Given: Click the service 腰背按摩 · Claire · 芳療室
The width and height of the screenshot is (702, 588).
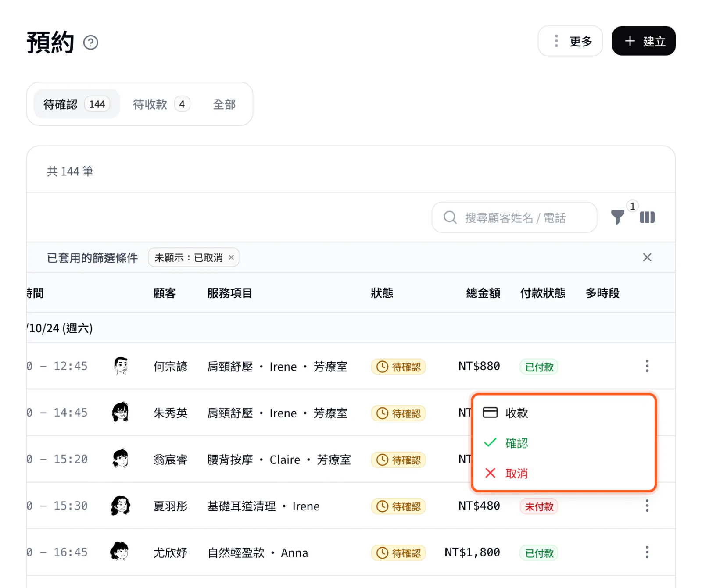Looking at the screenshot, I should (x=279, y=460).
